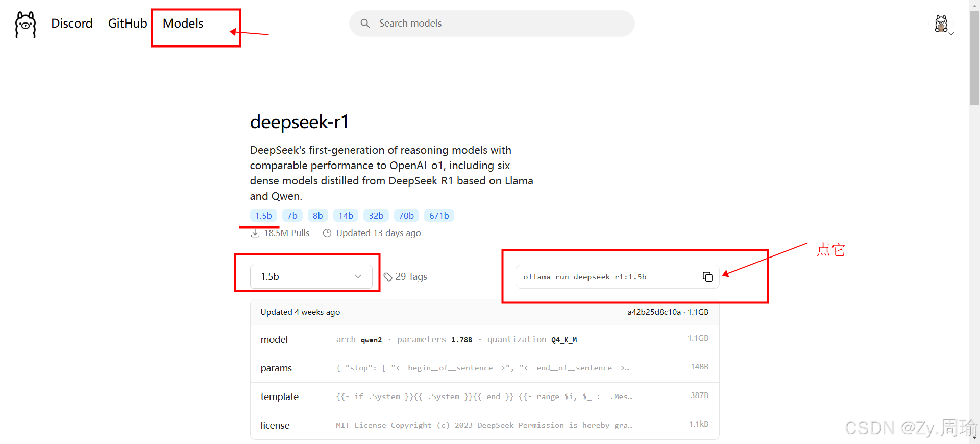980x444 pixels.
Task: Click the scrollbar down arrow
Action: click(x=974, y=438)
